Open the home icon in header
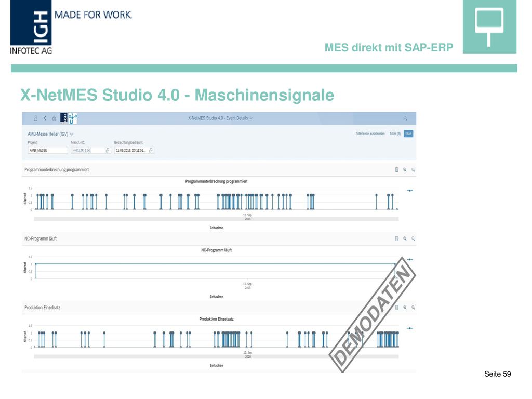 pyautogui.click(x=54, y=118)
